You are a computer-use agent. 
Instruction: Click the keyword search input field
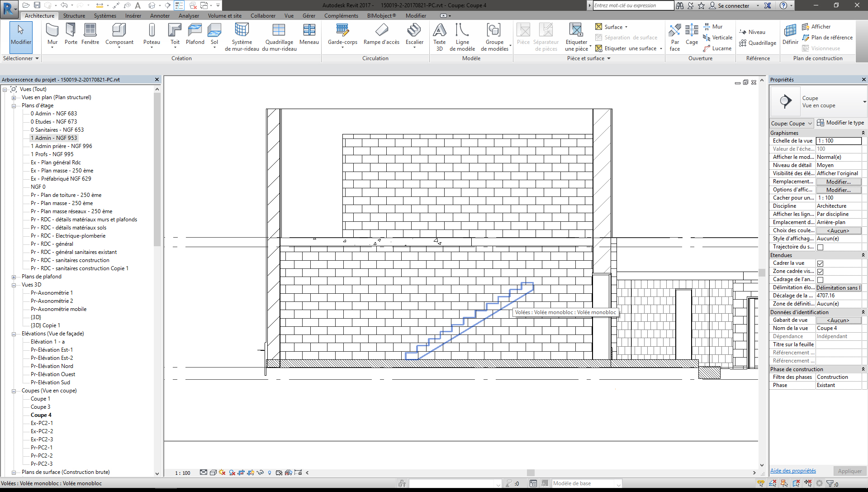click(x=633, y=5)
